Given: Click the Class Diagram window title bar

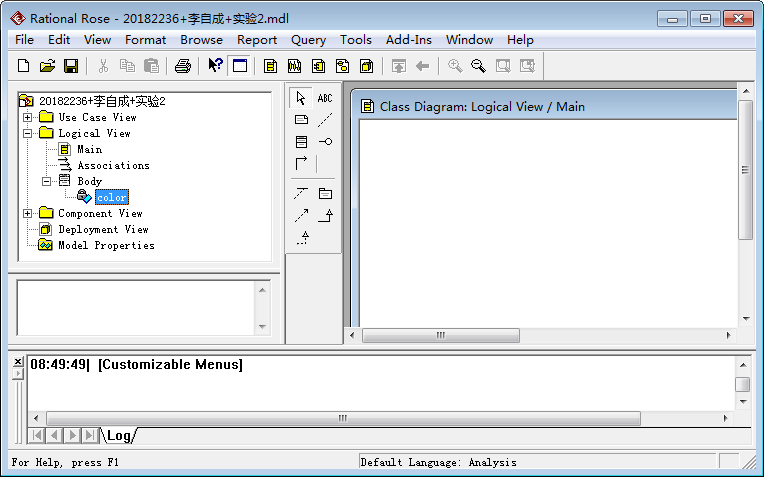Looking at the screenshot, I should 544,106.
